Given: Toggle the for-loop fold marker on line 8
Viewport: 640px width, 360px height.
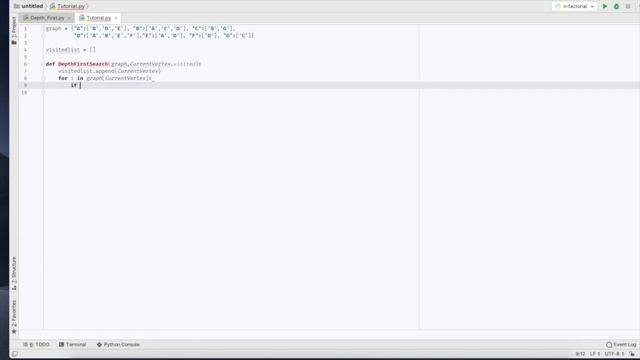Looking at the screenshot, I should [43, 78].
